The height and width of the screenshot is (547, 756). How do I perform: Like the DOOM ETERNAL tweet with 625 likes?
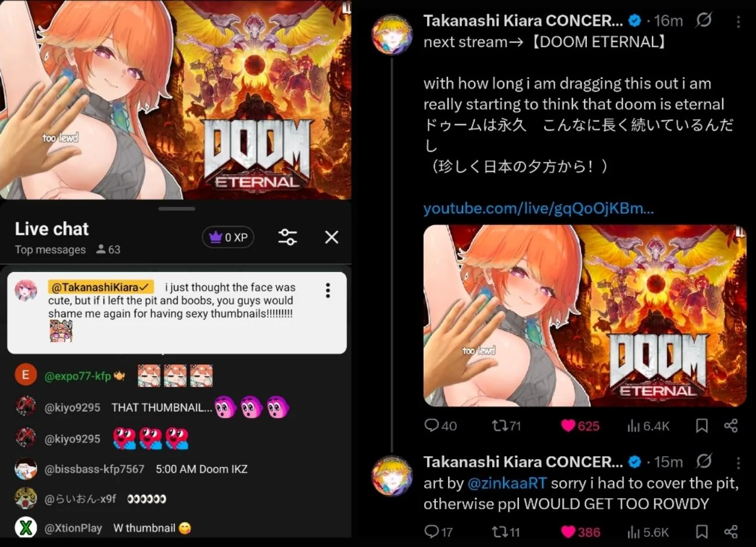[580, 426]
